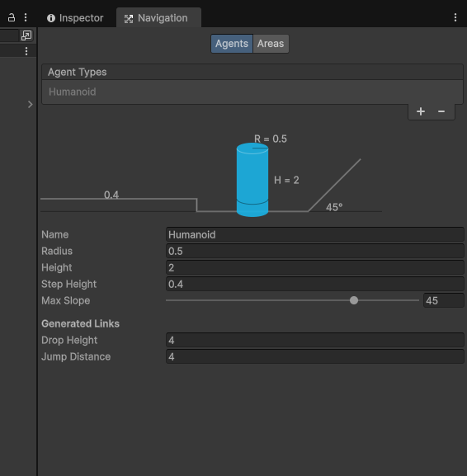Click the Name field containing Humanoid
The image size is (467, 476).
click(x=315, y=234)
